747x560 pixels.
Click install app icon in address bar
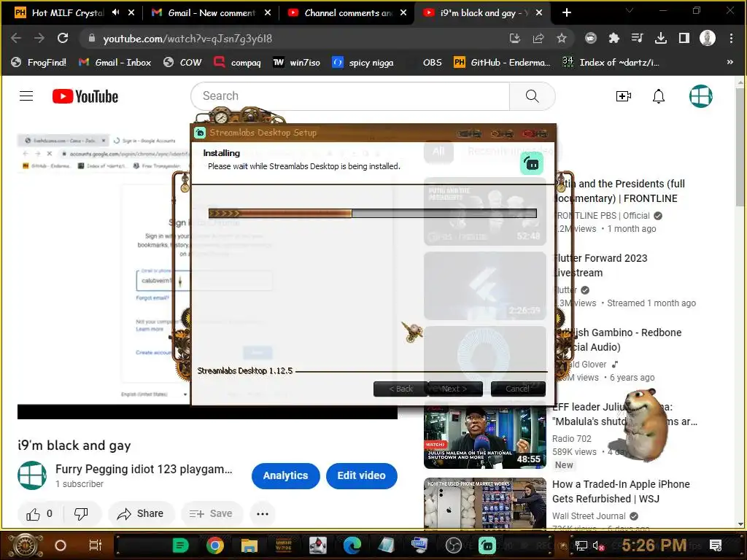(515, 38)
